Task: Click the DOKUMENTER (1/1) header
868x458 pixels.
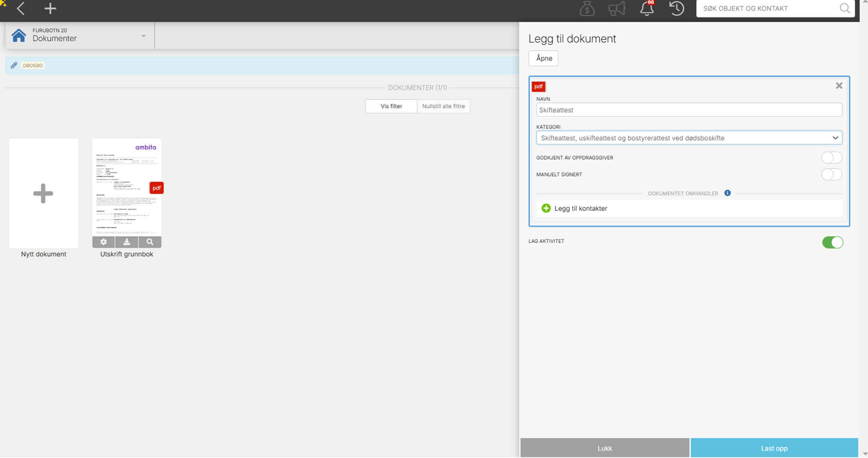Action: [418, 88]
